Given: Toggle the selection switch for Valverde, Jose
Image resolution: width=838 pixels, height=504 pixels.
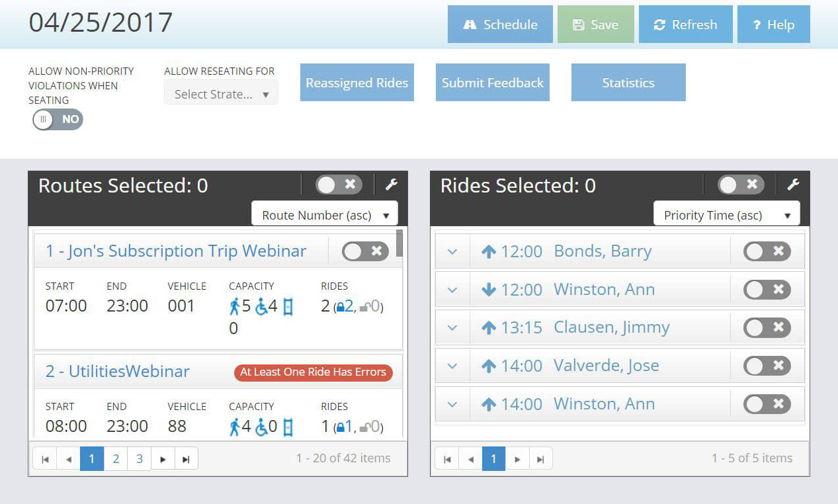Looking at the screenshot, I should pyautogui.click(x=767, y=365).
